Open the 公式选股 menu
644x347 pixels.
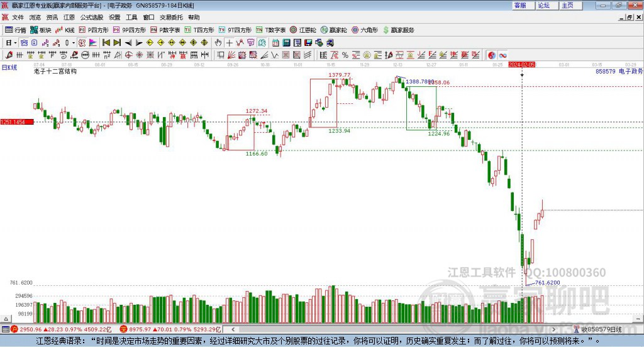(92, 17)
